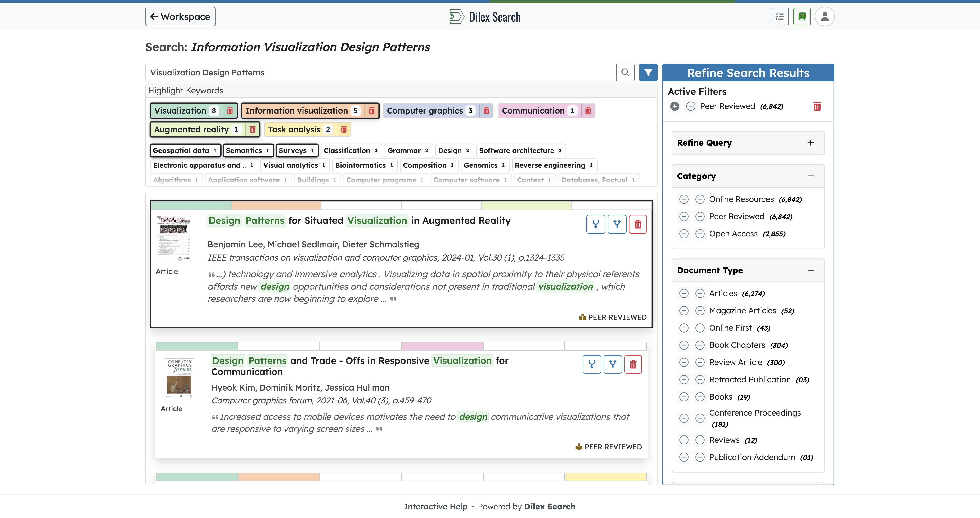Click the merge-branch icon on the first result
The width and height of the screenshot is (980, 518).
coord(595,224)
